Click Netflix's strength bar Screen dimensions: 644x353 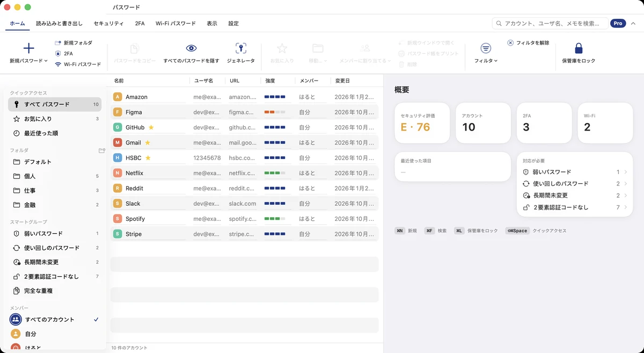point(275,173)
